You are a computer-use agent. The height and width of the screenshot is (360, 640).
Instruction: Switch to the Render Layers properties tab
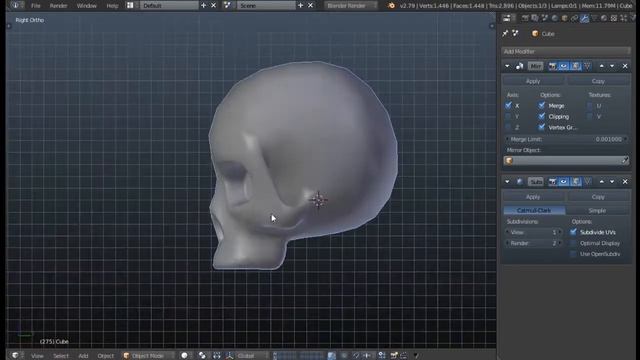(535, 18)
